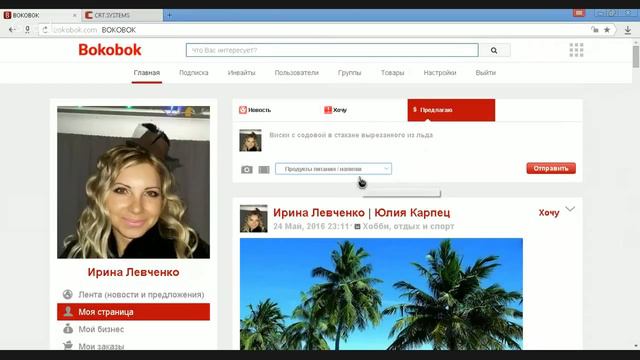Viewport: 640px width, 360px height.
Task: Click the search field Что Вас интересует
Action: pos(332,50)
